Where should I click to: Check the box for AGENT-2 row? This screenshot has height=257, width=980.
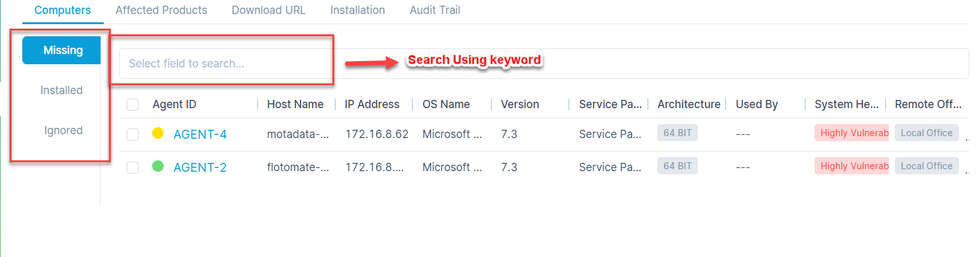(x=132, y=167)
